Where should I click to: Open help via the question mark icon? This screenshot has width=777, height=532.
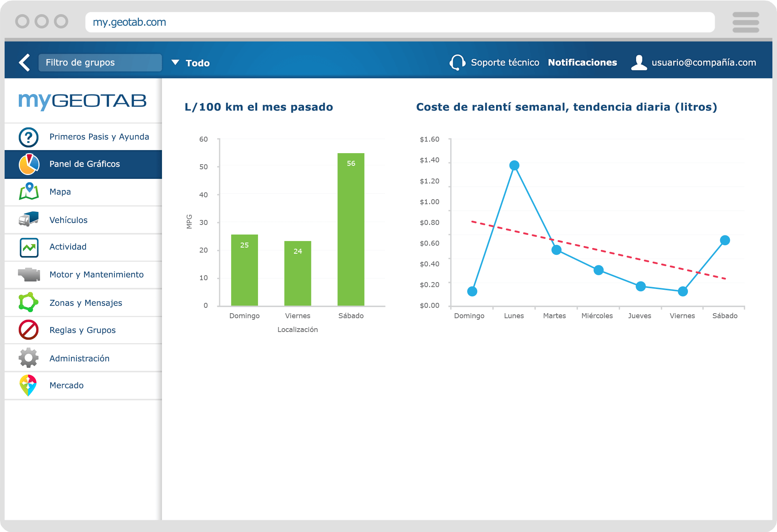click(x=29, y=137)
